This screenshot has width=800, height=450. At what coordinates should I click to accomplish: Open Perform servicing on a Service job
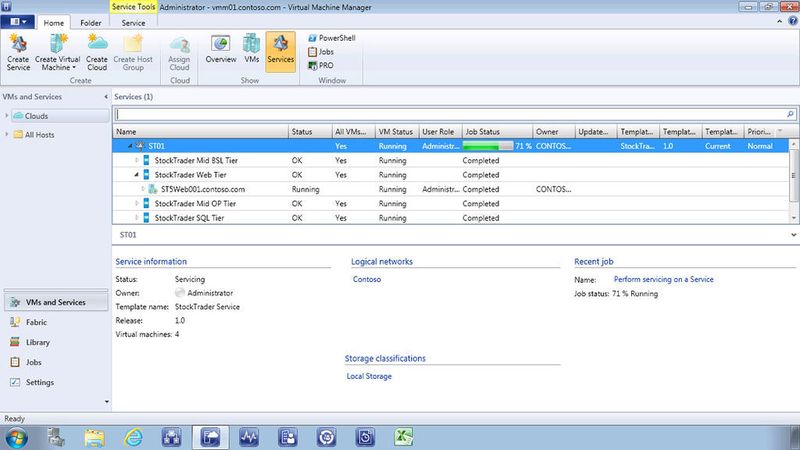(x=663, y=279)
